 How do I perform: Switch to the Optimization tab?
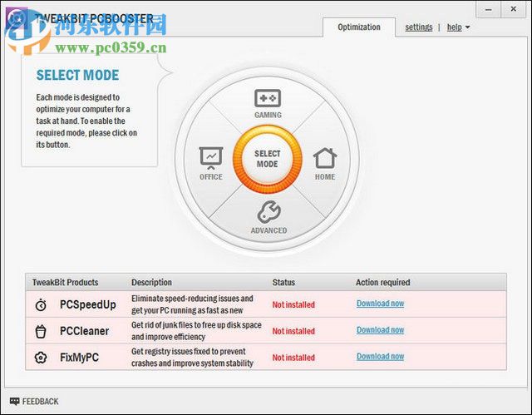[x=359, y=27]
